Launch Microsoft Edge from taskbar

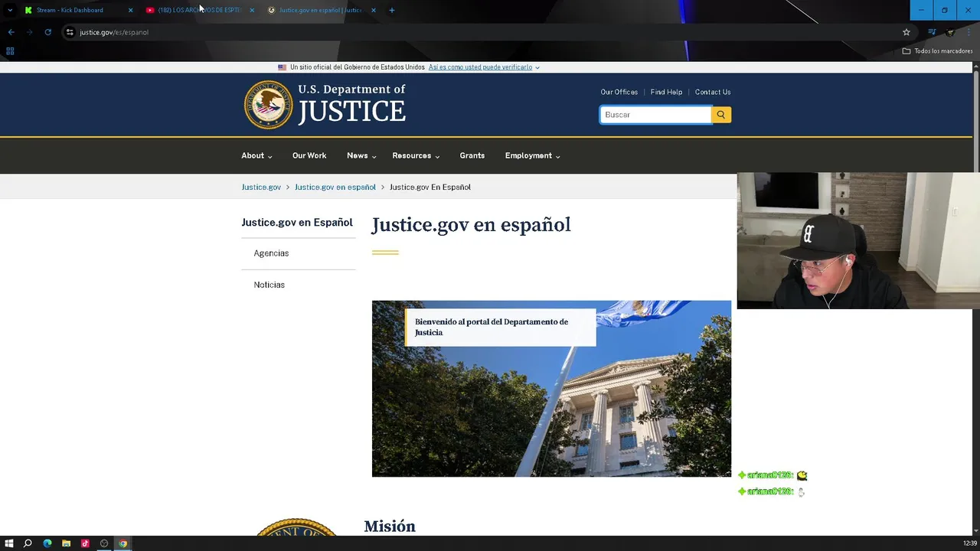47,543
